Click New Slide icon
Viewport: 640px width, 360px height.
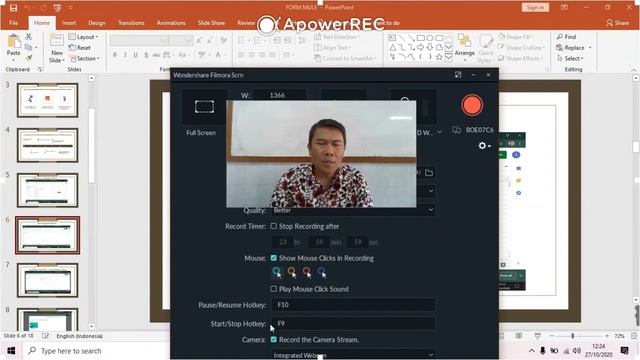57,41
